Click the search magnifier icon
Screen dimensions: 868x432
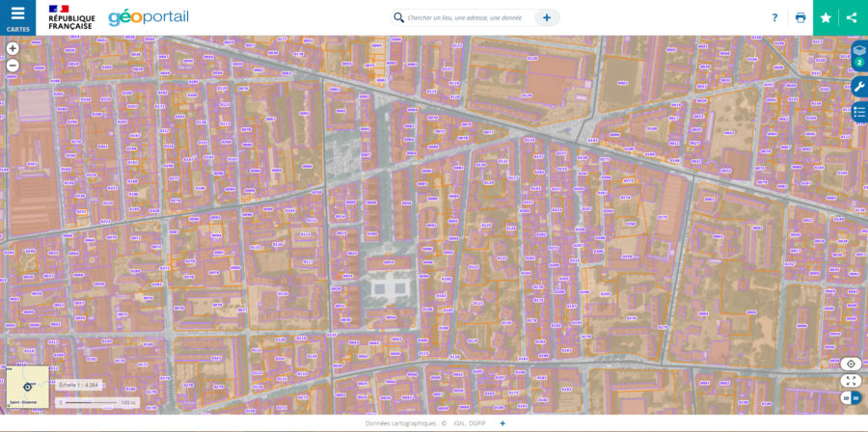coord(398,17)
